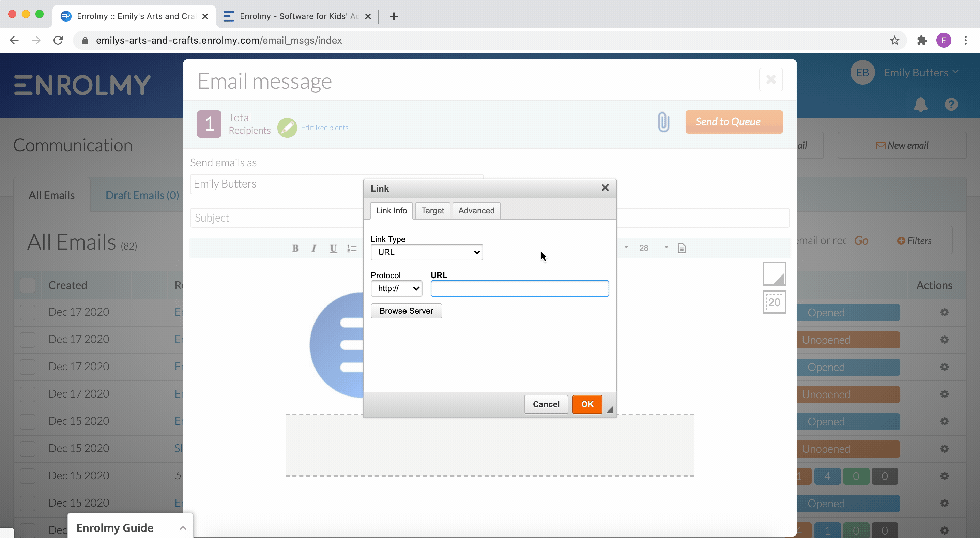Open the Chrome three-dot menu
This screenshot has height=538, width=980.
pos(966,40)
